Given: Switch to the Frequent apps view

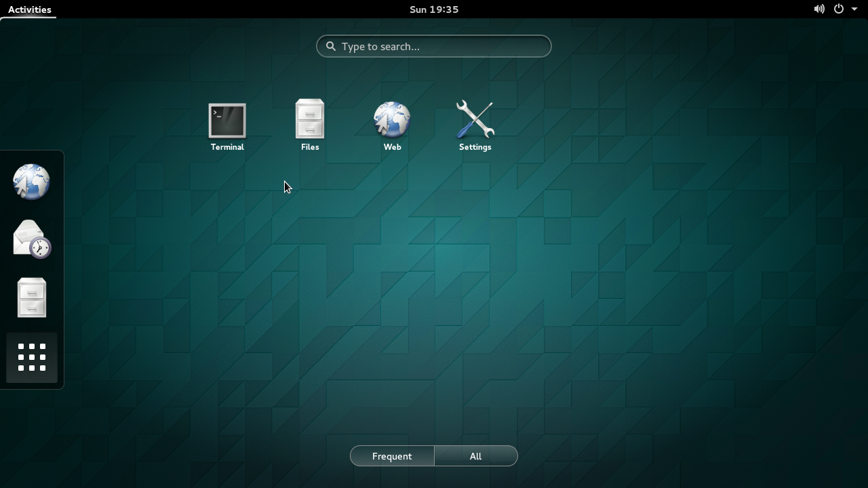Looking at the screenshot, I should 392,456.
